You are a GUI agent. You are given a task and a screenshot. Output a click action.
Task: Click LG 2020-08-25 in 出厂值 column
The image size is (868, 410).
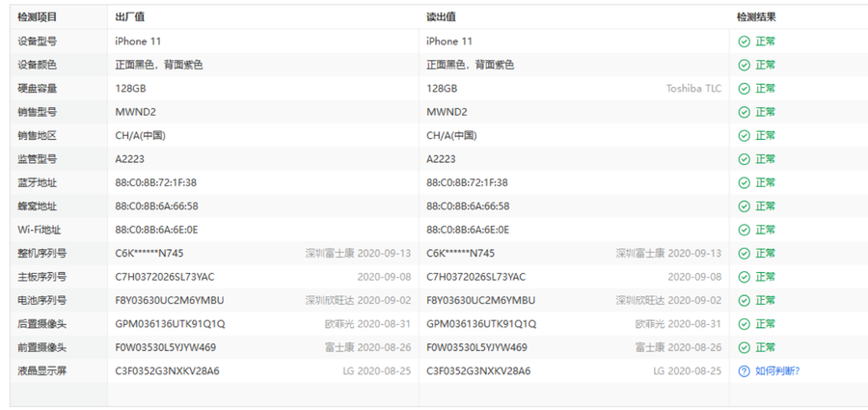(377, 371)
